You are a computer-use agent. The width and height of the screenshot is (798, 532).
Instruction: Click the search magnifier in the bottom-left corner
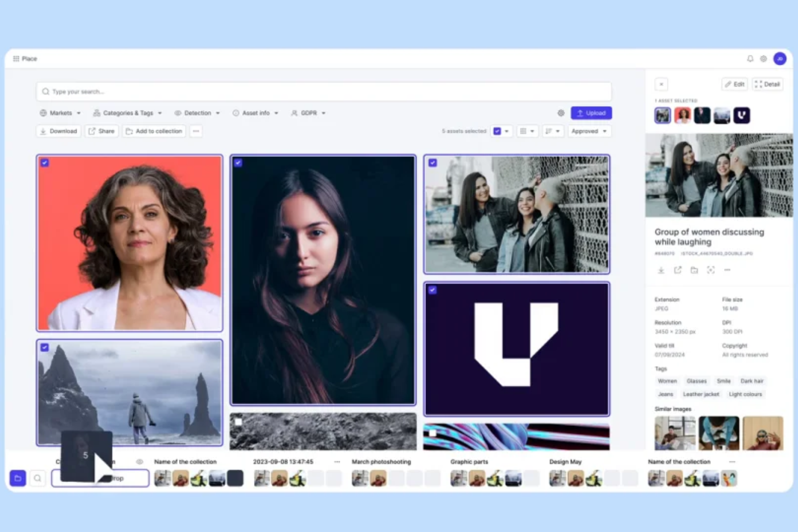tap(37, 478)
